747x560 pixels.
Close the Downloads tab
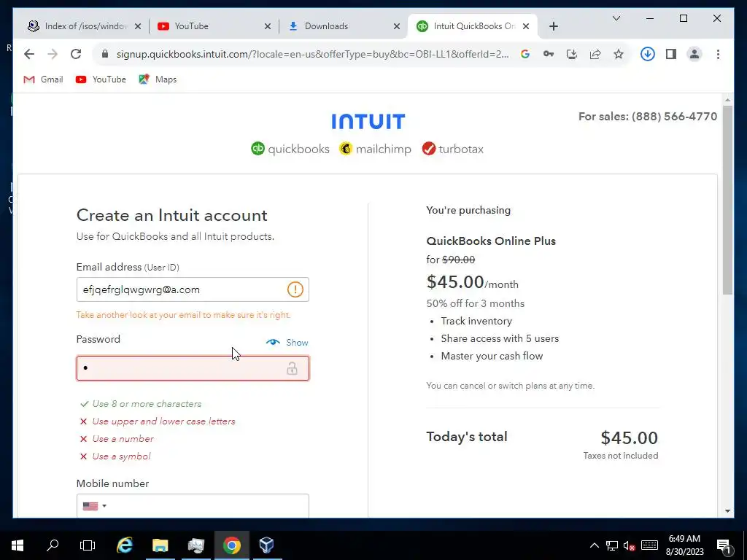click(x=396, y=27)
